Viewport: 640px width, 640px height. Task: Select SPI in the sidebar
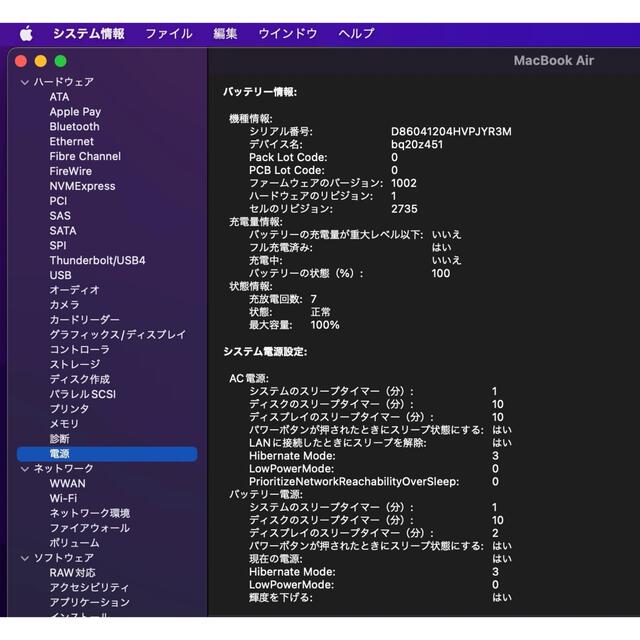click(x=58, y=246)
